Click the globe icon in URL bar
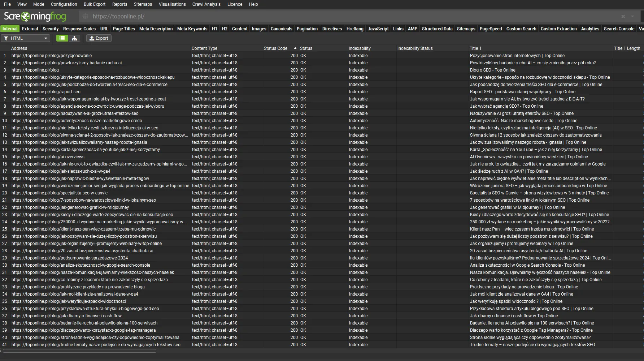This screenshot has height=361, width=644. click(86, 17)
